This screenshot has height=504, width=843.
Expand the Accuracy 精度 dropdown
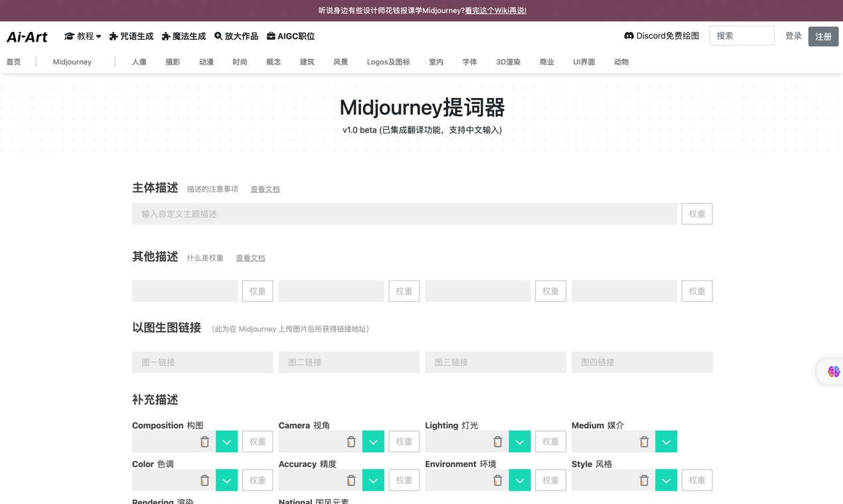click(373, 480)
